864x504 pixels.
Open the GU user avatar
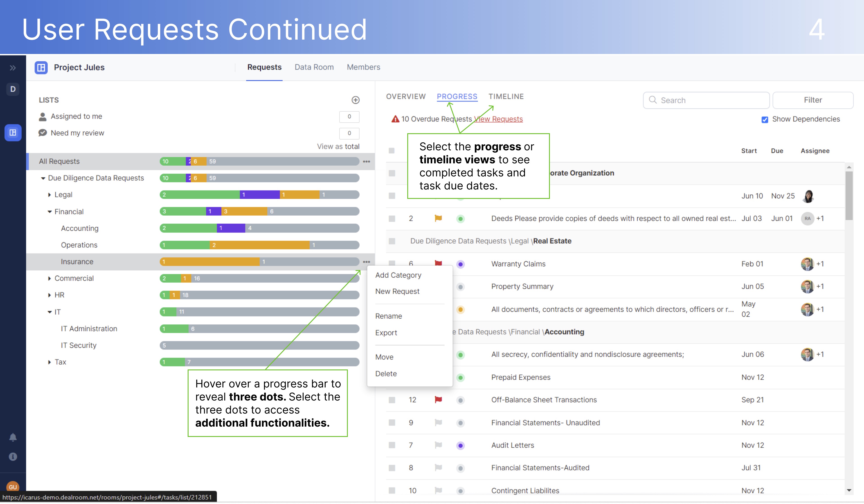pyautogui.click(x=13, y=486)
